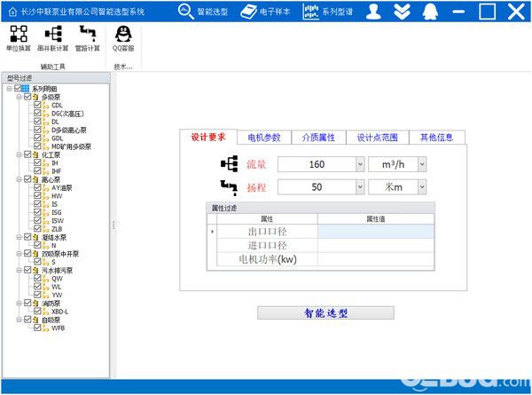This screenshot has width=532, height=395.
Task: Click the YW series folder icon
Action: coord(46,295)
